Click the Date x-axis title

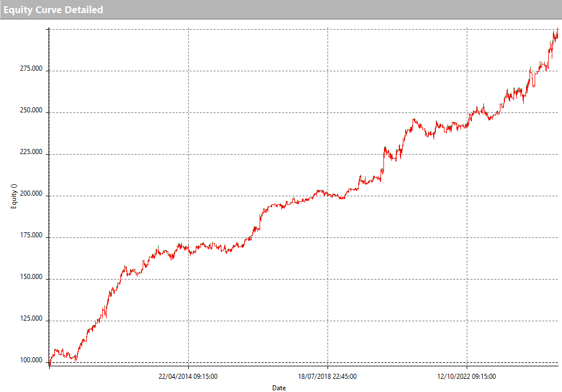point(279,388)
